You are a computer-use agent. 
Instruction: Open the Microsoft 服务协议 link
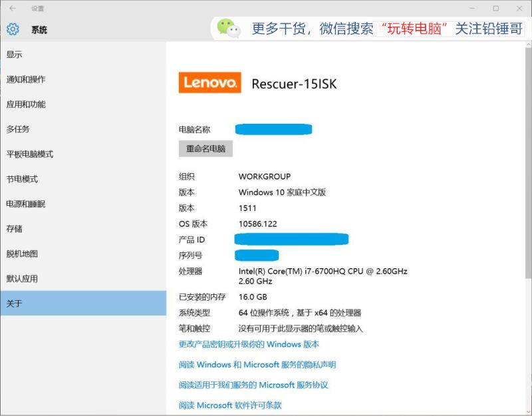pos(253,385)
